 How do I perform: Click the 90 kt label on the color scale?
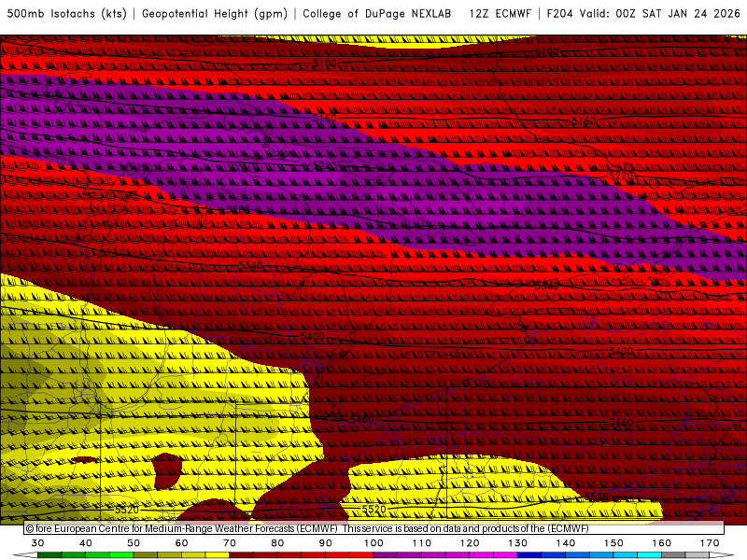[326, 543]
